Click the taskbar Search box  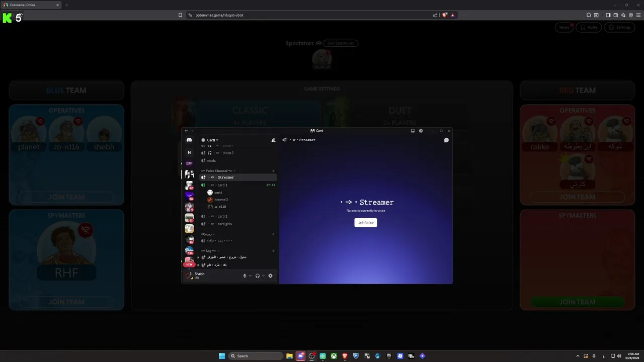pyautogui.click(x=256, y=356)
